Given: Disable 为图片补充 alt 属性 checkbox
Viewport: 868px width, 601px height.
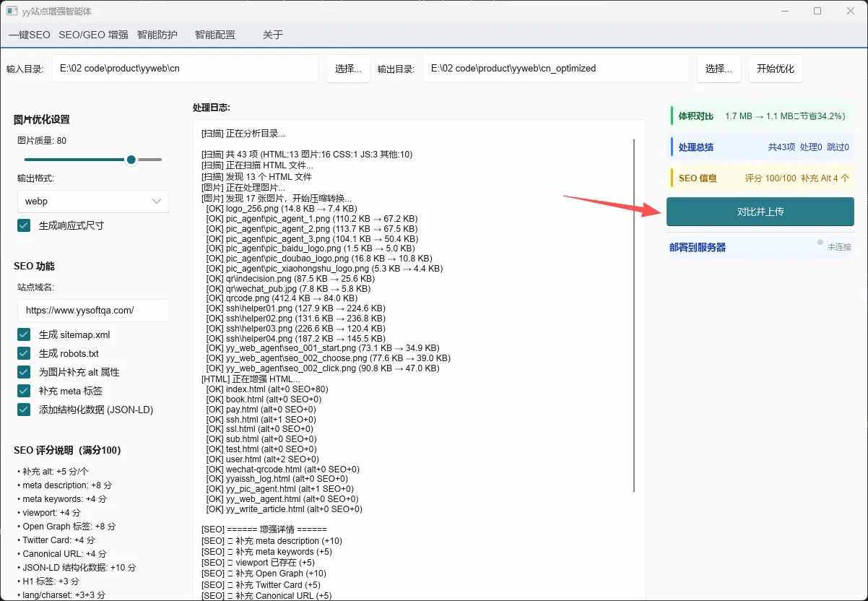Looking at the screenshot, I should (24, 372).
